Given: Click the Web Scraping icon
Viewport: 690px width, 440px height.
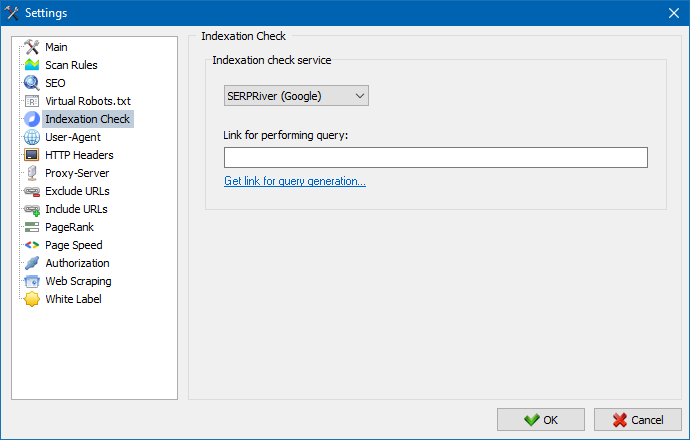Looking at the screenshot, I should [32, 281].
